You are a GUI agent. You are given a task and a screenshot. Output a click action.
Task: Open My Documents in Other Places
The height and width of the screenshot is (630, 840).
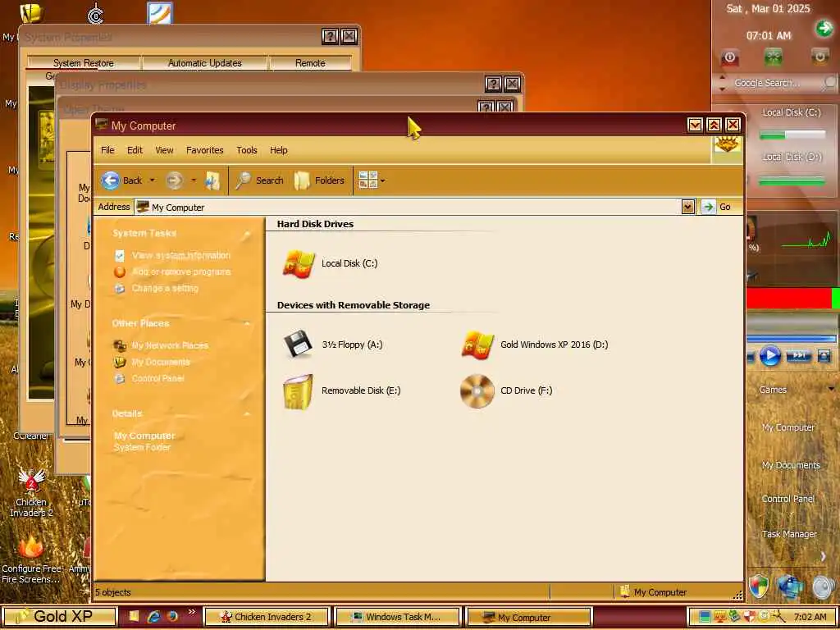tap(161, 362)
